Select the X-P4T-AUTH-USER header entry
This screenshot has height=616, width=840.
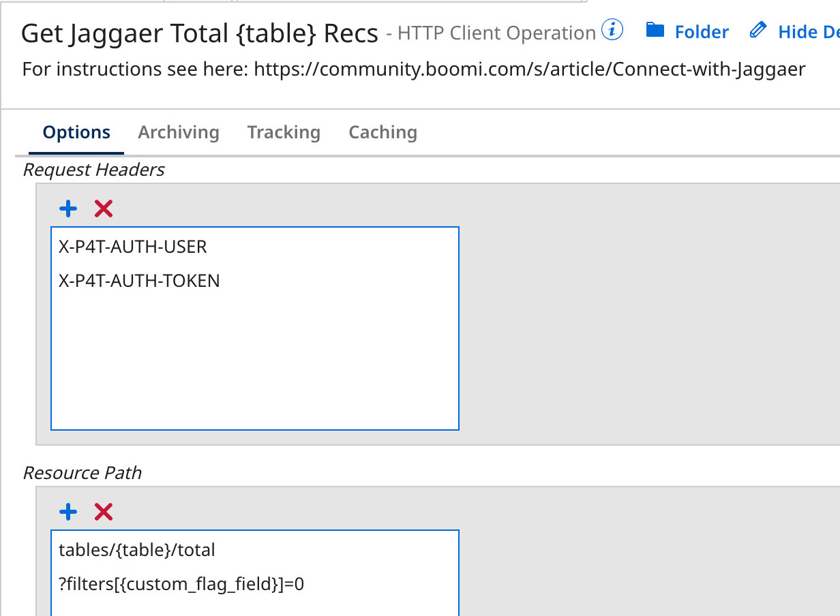(133, 247)
